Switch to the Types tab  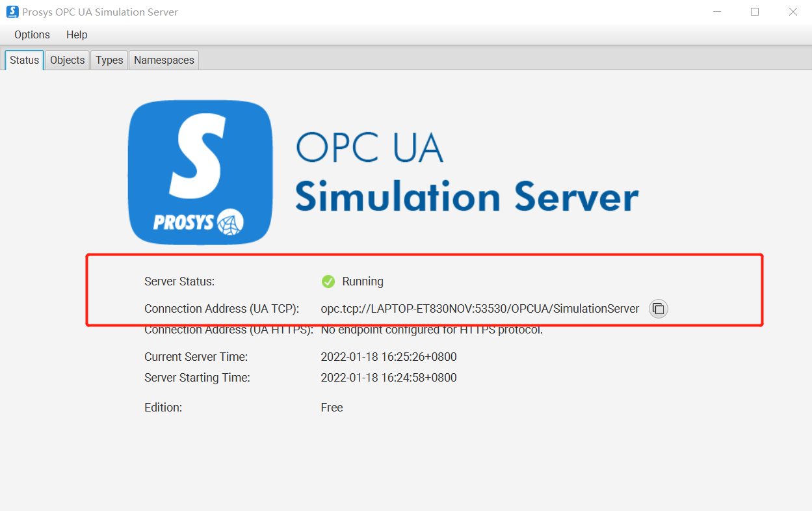tap(109, 60)
